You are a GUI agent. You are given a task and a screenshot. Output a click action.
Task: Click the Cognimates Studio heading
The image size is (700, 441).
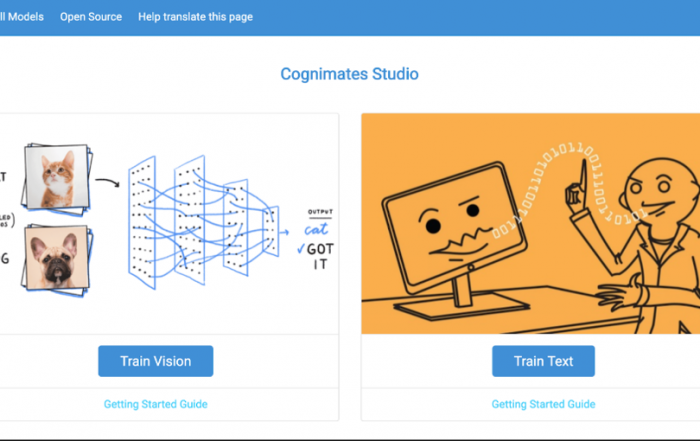pyautogui.click(x=349, y=74)
